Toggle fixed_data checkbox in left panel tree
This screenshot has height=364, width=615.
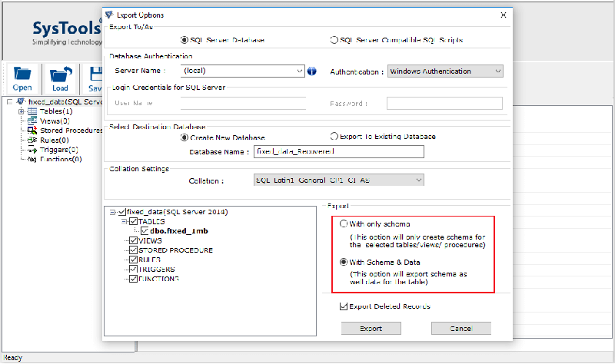[x=10, y=102]
